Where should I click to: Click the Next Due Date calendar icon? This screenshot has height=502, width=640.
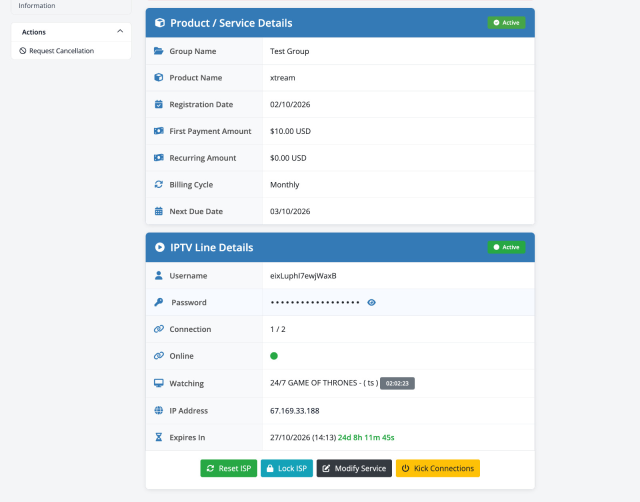(159, 211)
